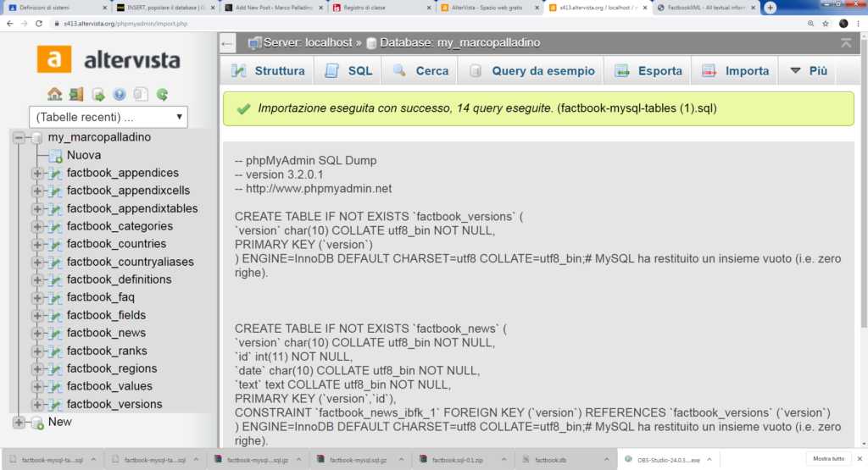The image size is (868, 470).
Task: Open the query window icon
Action: point(98,94)
